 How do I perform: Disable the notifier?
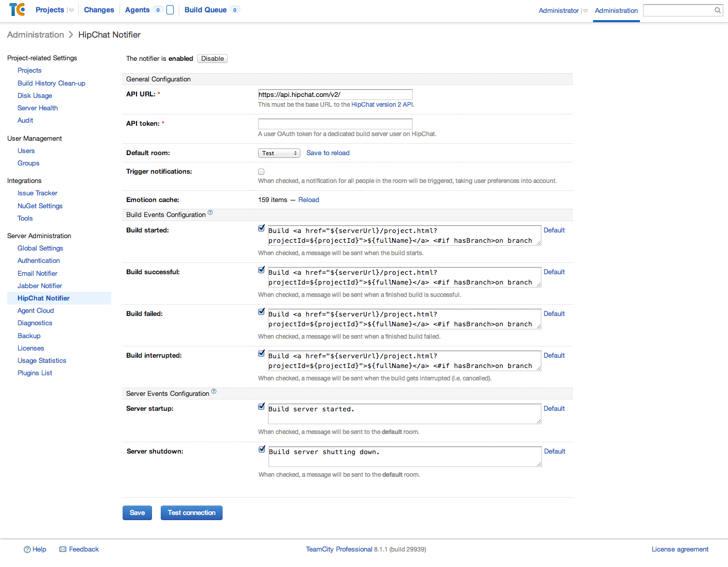[x=212, y=59]
